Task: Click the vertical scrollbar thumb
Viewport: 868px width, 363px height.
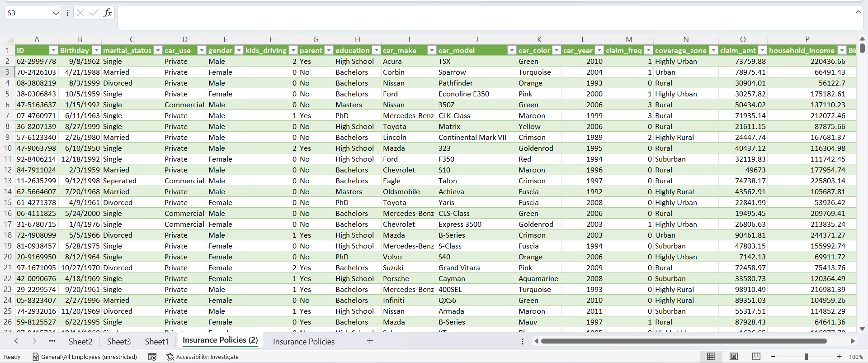Action: [862, 48]
